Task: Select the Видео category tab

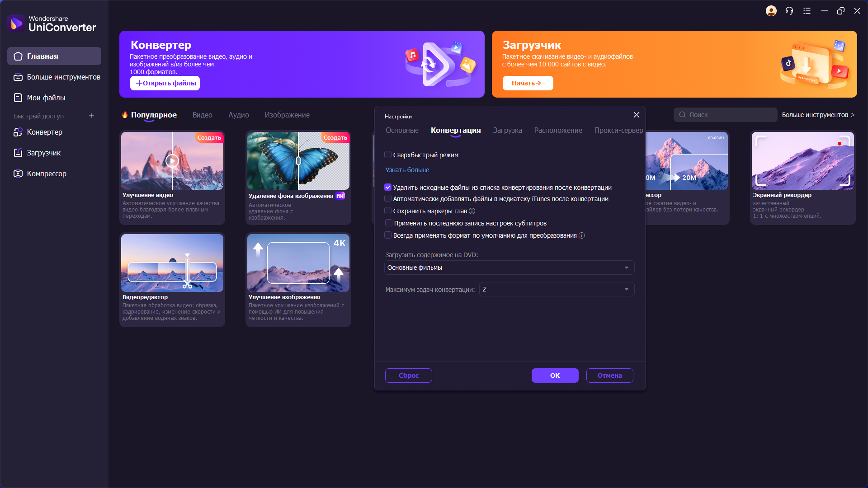Action: click(203, 115)
